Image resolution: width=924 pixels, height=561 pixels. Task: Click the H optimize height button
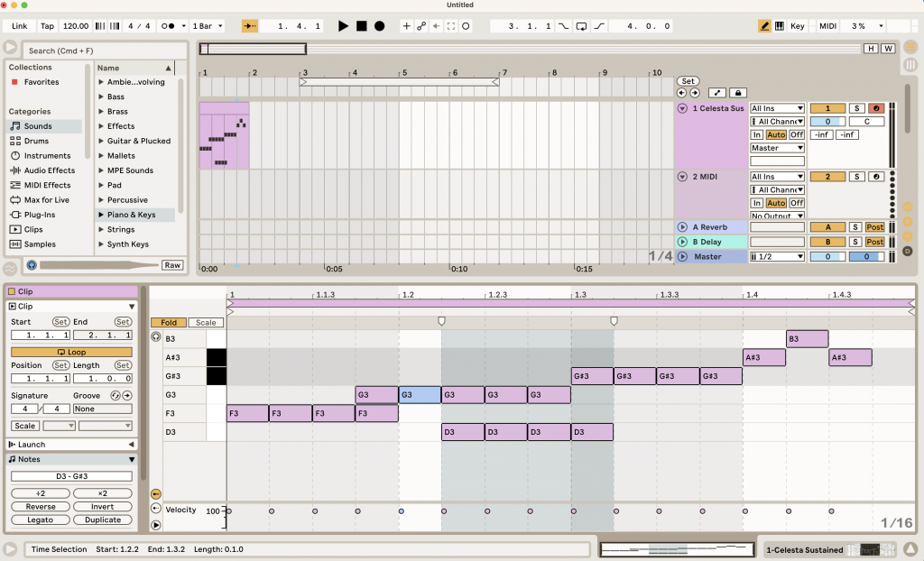(x=871, y=49)
